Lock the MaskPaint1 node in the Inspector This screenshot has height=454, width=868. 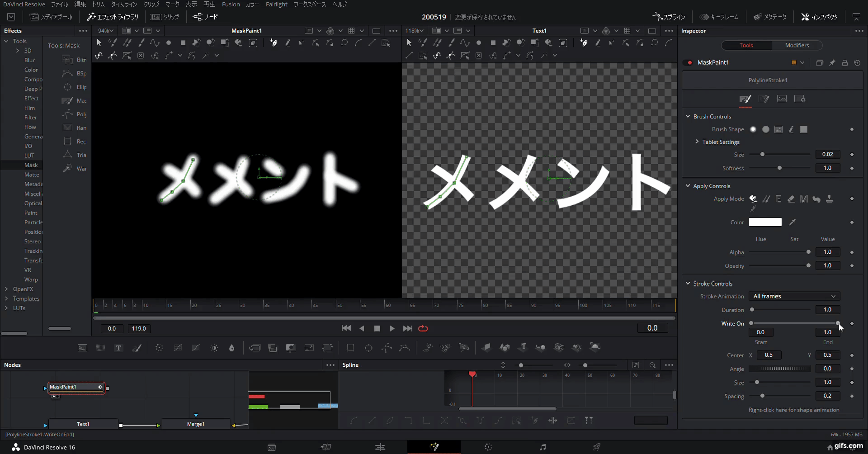point(844,63)
